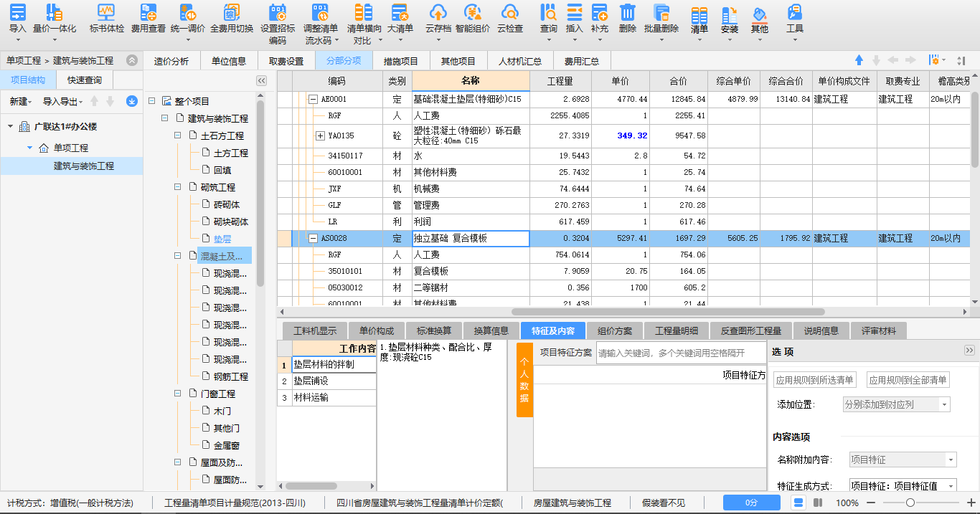Collapse AS0028 row in table
Viewport: 980px width, 514px height.
(x=313, y=238)
